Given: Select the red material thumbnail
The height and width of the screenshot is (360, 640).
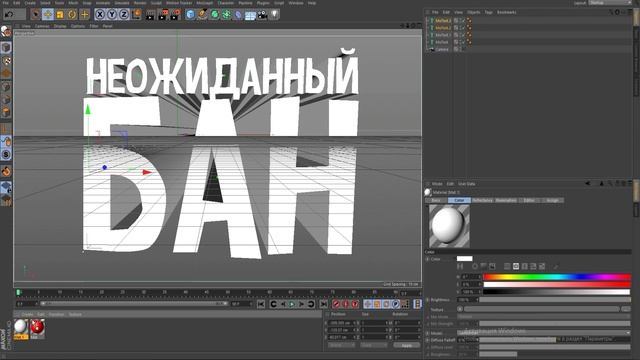Looking at the screenshot, I should (x=37, y=328).
